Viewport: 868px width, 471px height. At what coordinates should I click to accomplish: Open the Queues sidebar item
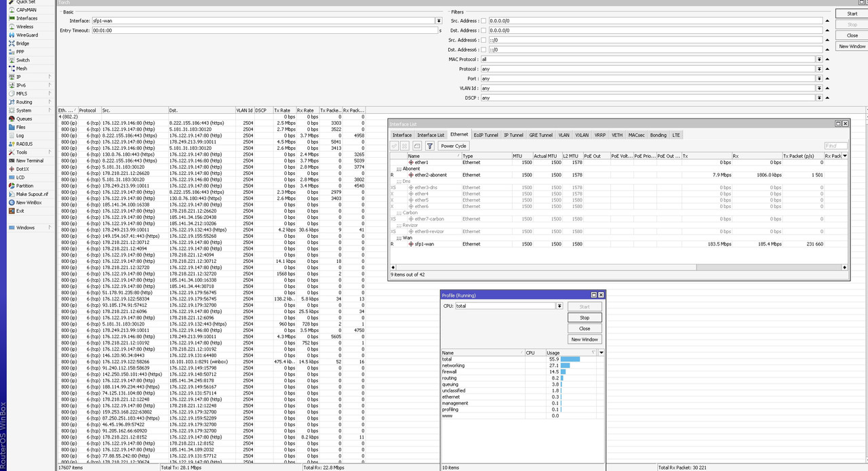pos(24,119)
